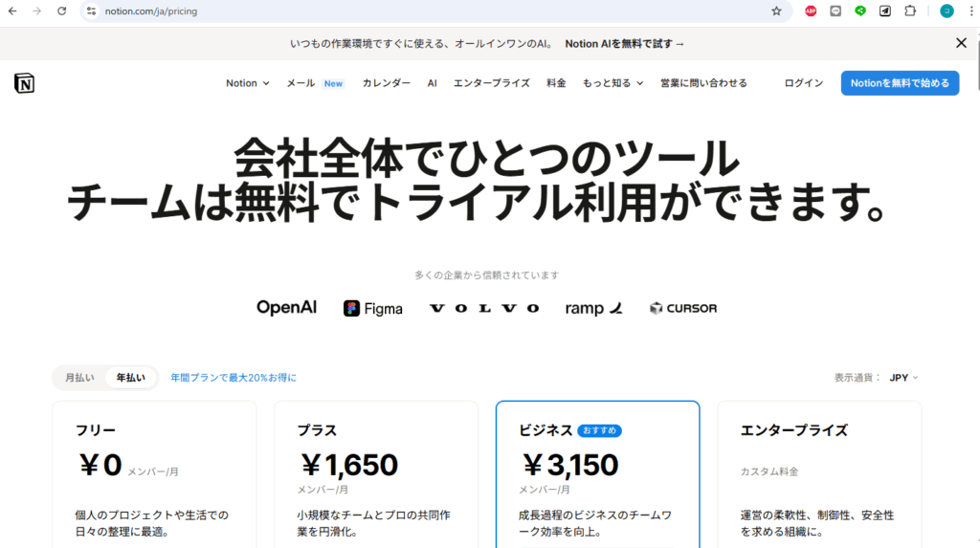Screen dimensions: 980x548
Task: Open site info icon in address bar
Action: click(x=91, y=11)
